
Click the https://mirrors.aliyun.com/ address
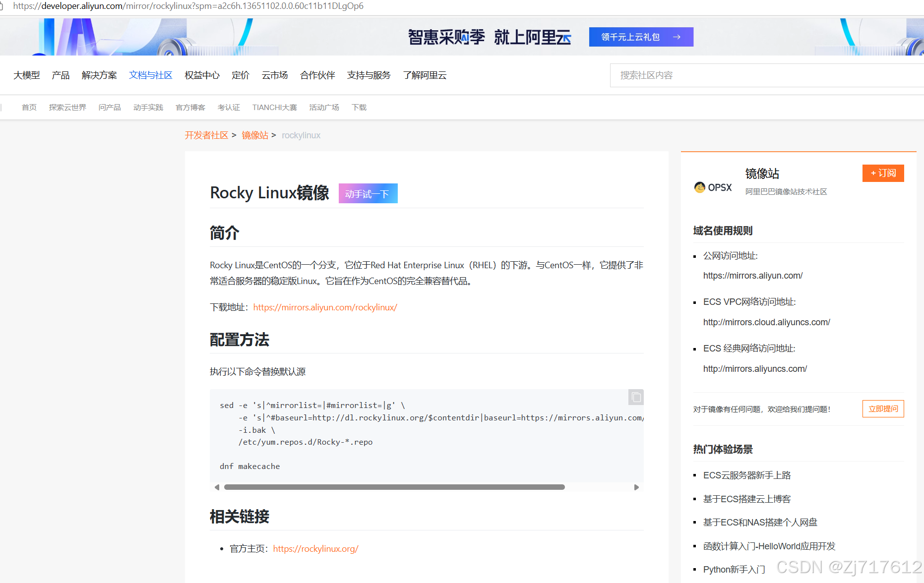[x=753, y=276]
